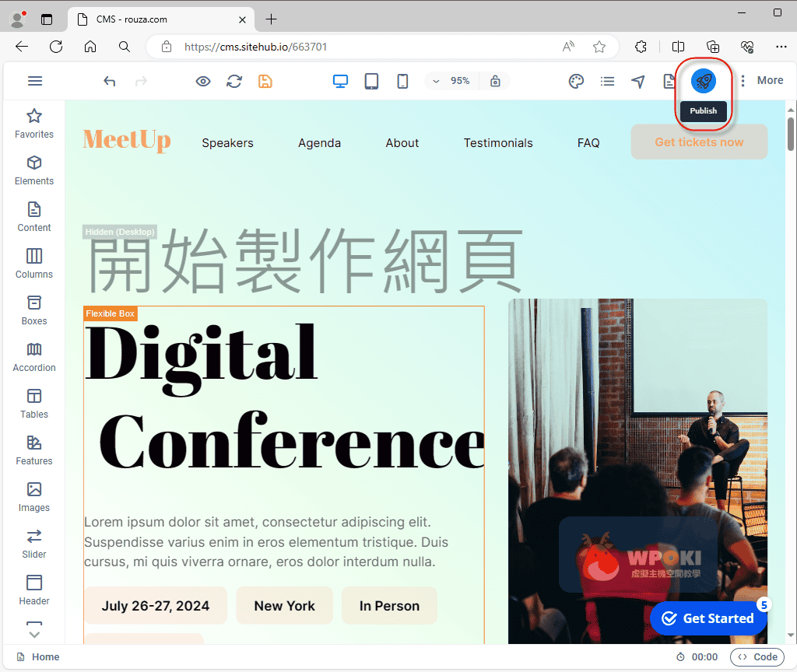
Task: Click the Code button in status bar
Action: coord(757,657)
